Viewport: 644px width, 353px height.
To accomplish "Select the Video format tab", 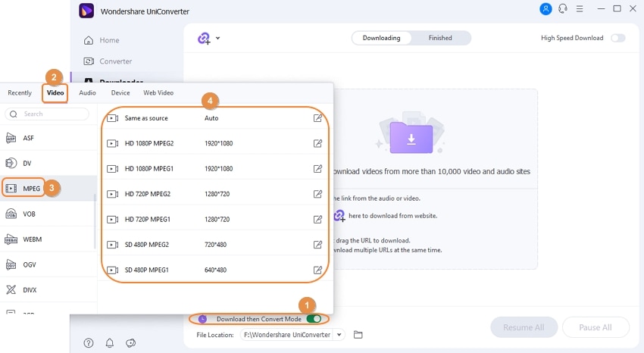I will pyautogui.click(x=55, y=92).
